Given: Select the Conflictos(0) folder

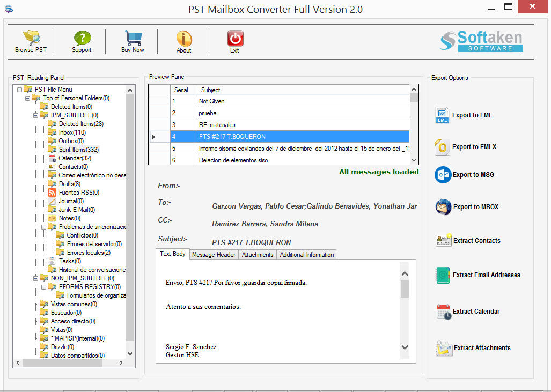Looking at the screenshot, I should [x=82, y=235].
